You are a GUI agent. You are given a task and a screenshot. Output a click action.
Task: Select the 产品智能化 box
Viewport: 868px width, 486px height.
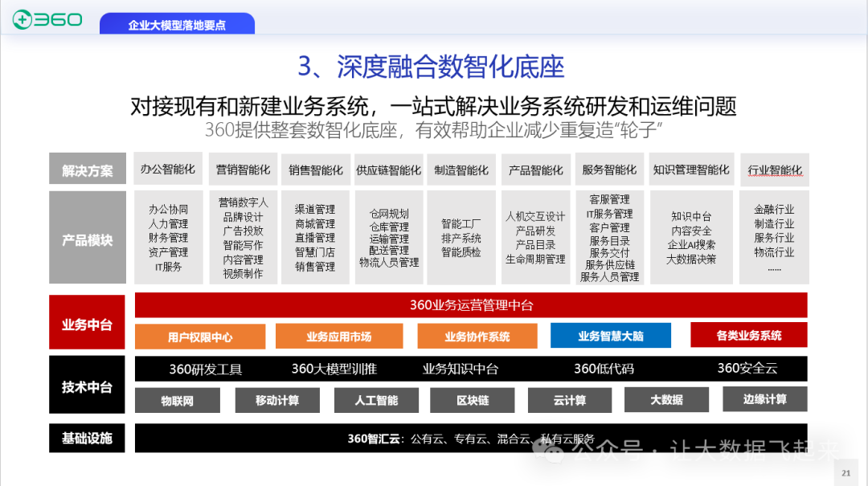tap(535, 169)
